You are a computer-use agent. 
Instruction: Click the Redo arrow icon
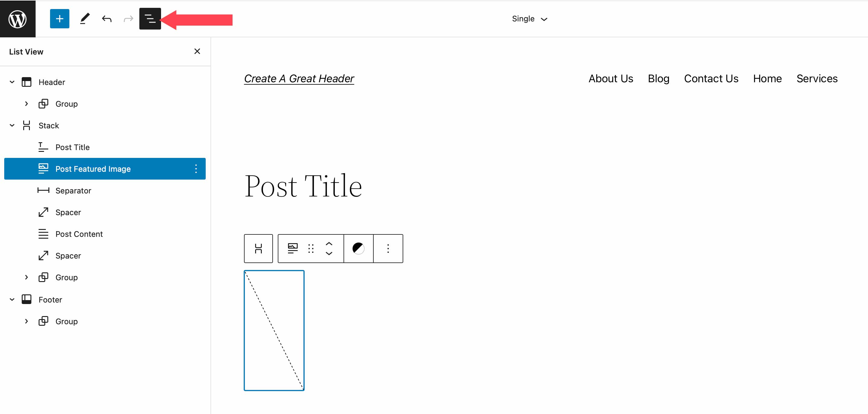pyautogui.click(x=127, y=19)
